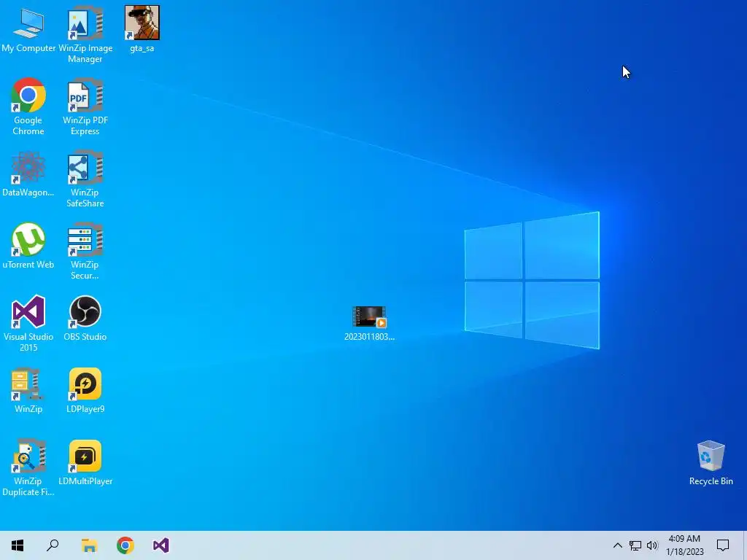Select the WinZip desktop shortcut
747x560 pixels.
pyautogui.click(x=28, y=390)
